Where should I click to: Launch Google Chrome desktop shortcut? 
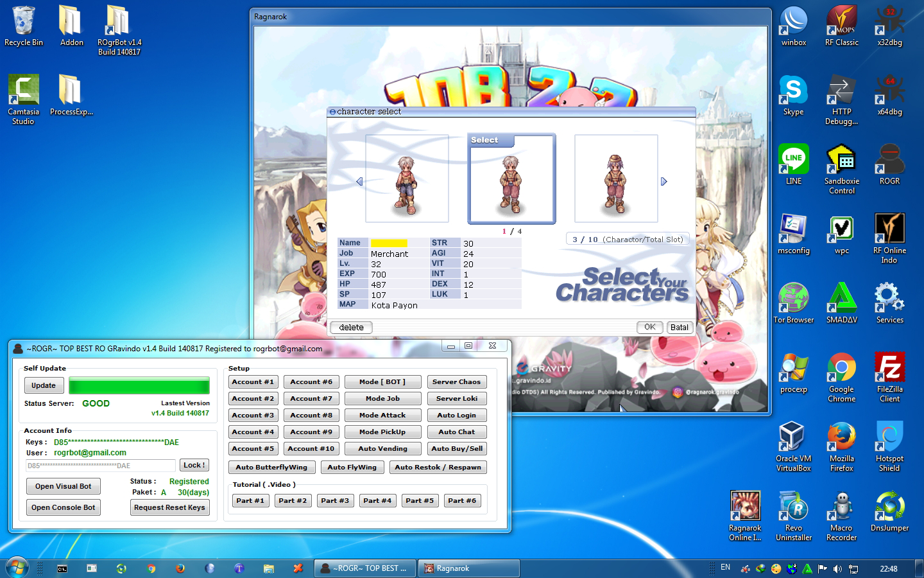pos(842,377)
